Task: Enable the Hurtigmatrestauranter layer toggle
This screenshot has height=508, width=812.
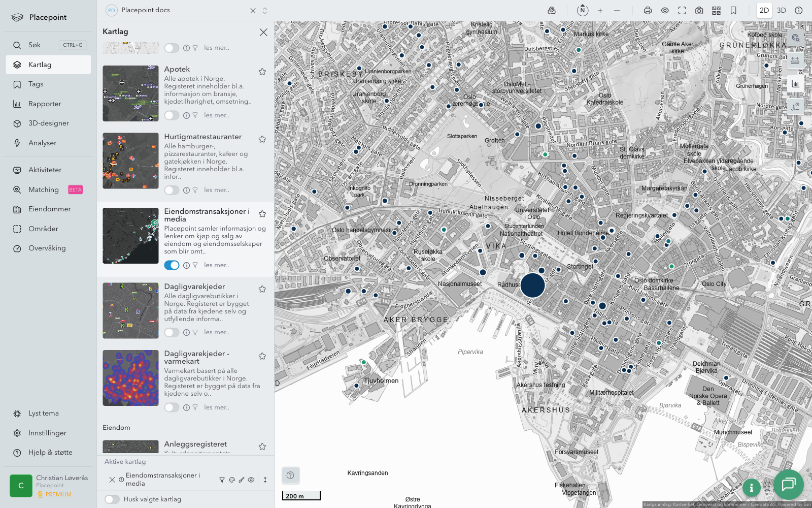Action: 172,190
